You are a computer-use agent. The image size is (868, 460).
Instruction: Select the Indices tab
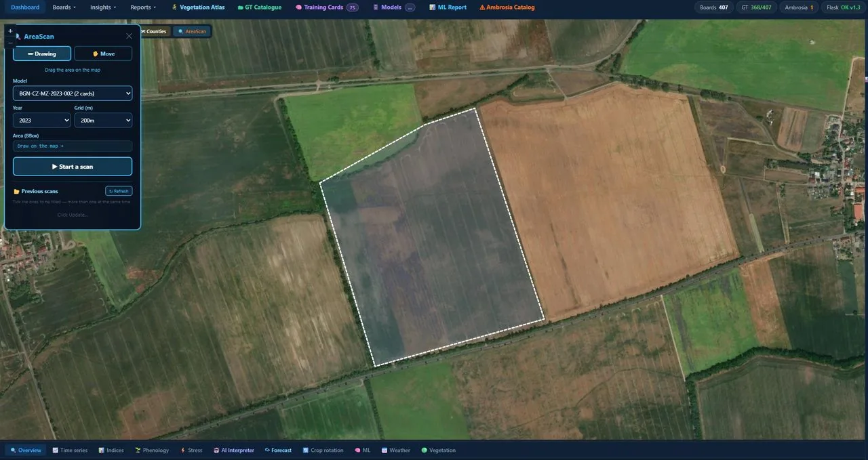[x=111, y=450]
